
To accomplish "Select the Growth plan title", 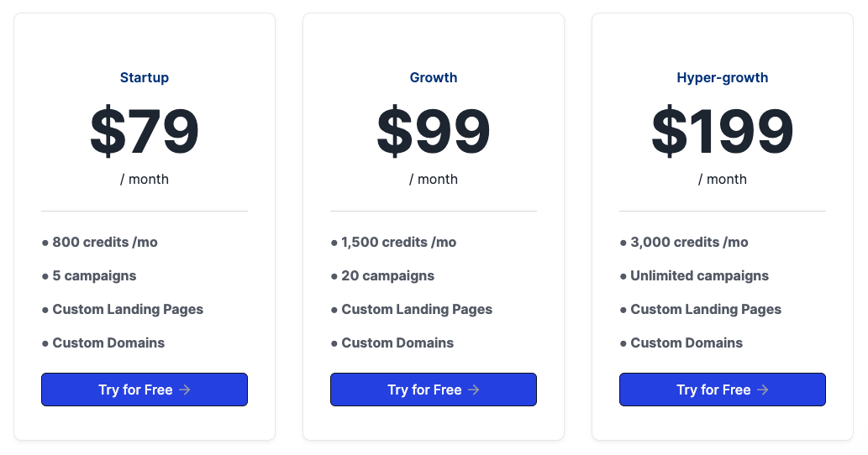I will [434, 78].
